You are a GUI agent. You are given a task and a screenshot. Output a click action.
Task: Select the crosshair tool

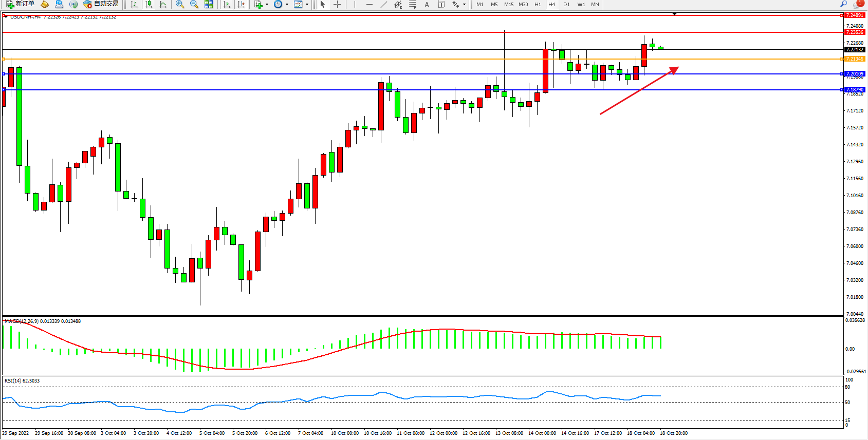[337, 4]
